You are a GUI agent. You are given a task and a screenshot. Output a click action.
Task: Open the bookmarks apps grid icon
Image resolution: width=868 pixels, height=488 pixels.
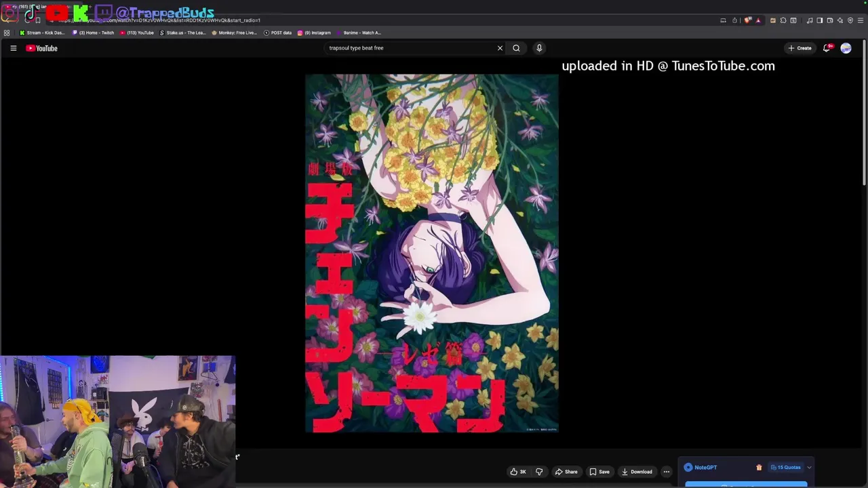[x=7, y=33]
